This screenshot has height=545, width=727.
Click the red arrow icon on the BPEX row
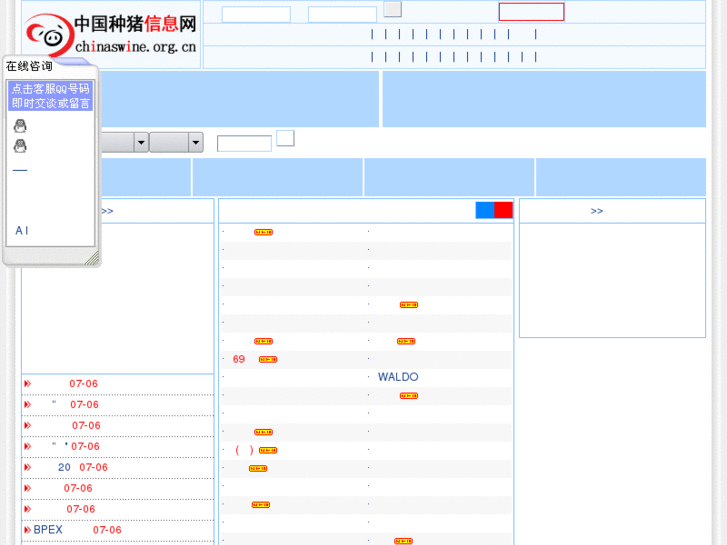[27, 530]
